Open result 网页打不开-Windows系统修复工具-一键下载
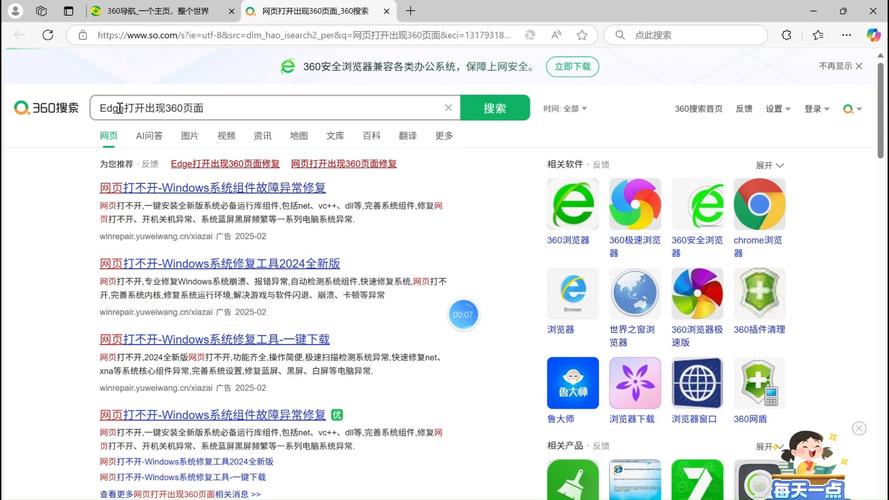 click(x=214, y=339)
